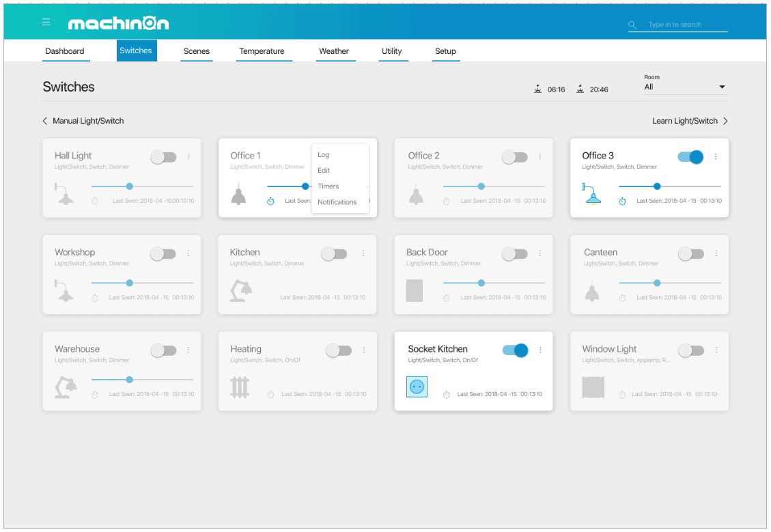
Task: Open the three-dot menu on Canteen card
Action: [716, 253]
